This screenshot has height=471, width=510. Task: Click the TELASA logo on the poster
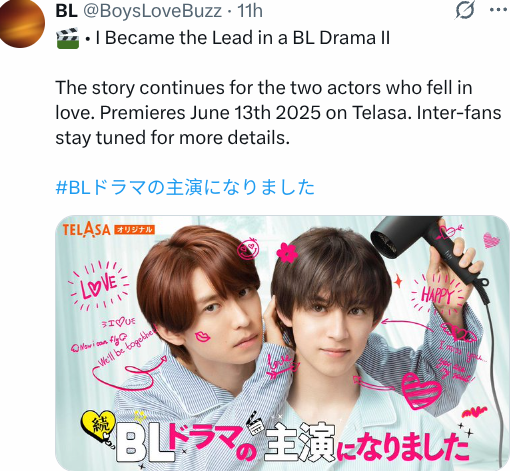pyautogui.click(x=86, y=230)
